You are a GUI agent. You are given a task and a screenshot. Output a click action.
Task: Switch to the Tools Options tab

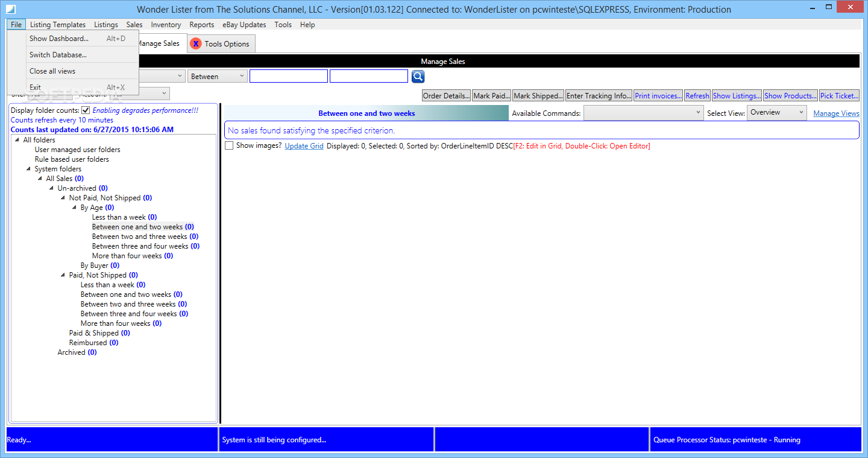click(221, 44)
